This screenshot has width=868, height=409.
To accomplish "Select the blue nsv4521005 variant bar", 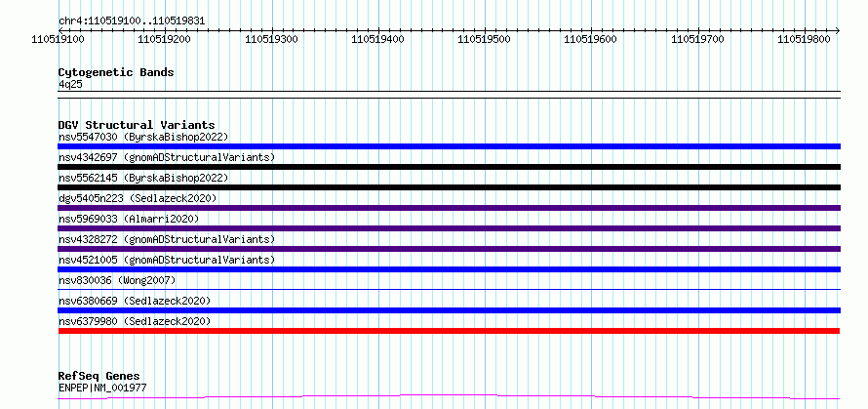I will coord(450,269).
